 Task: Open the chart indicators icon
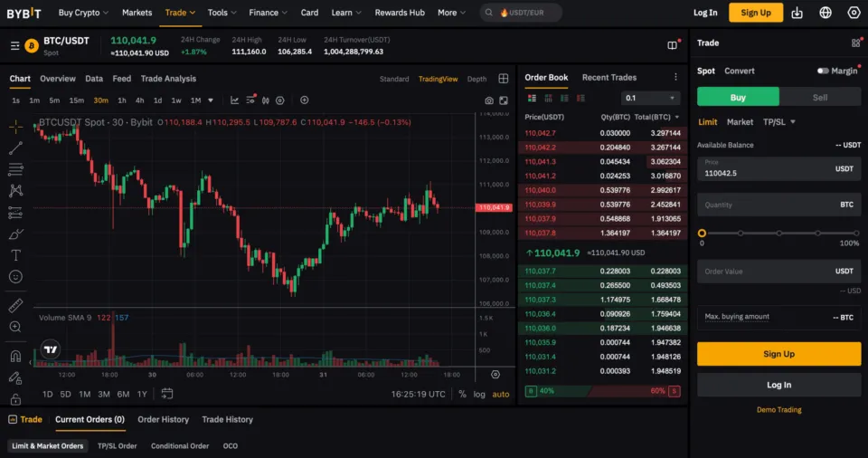235,100
